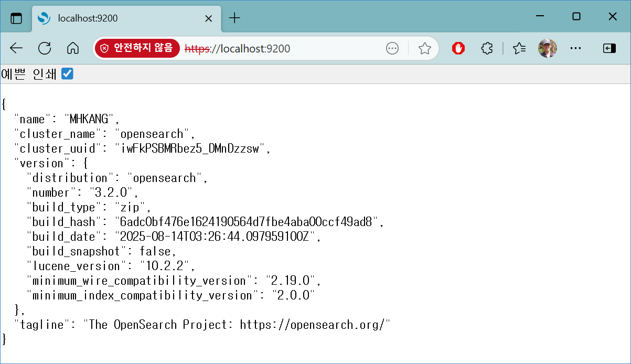Open the Favorites list icon
The image size is (631, 364).
click(519, 48)
